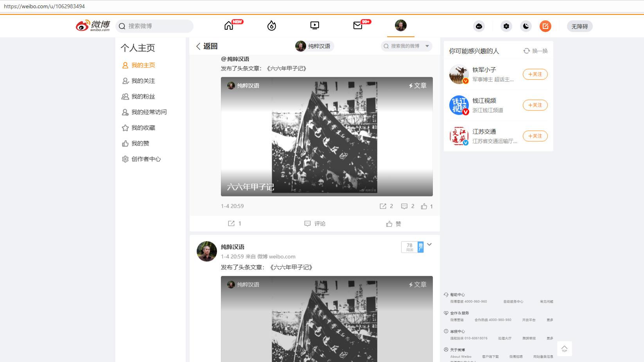Screen dimensions: 644x362
Task: Open Weibo video section via play icon
Action: [x=314, y=25]
